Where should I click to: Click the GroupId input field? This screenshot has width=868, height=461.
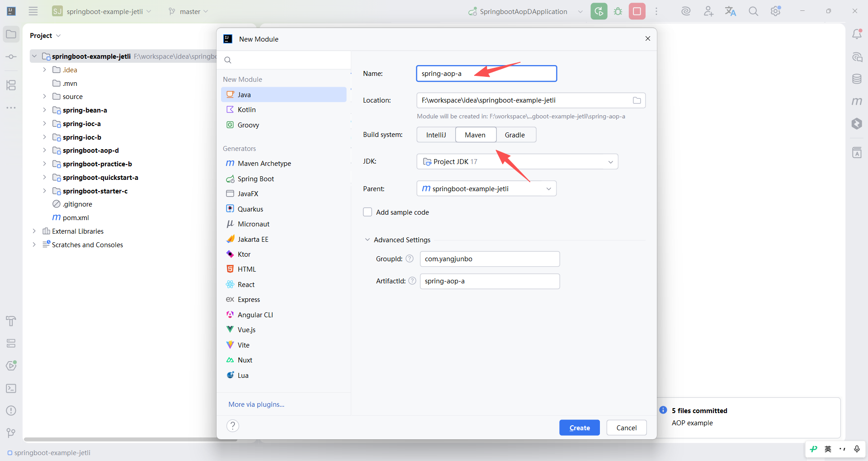click(490, 259)
